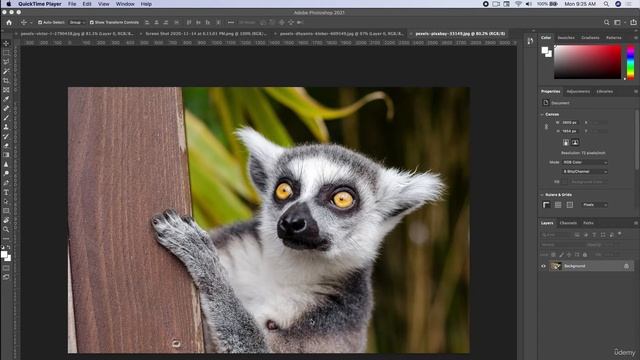
Task: Select the Rectangle shape tool
Action: coord(6,211)
